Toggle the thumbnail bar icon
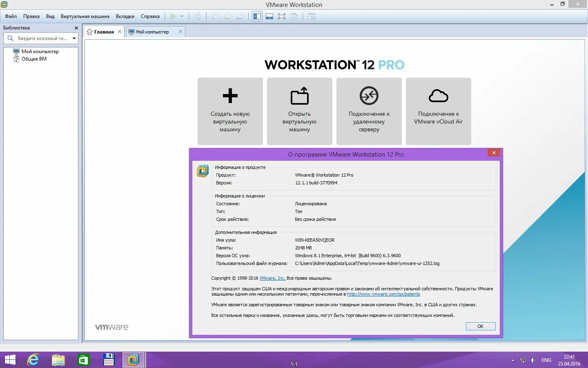Image resolution: width=588 pixels, height=368 pixels. pos(269,16)
